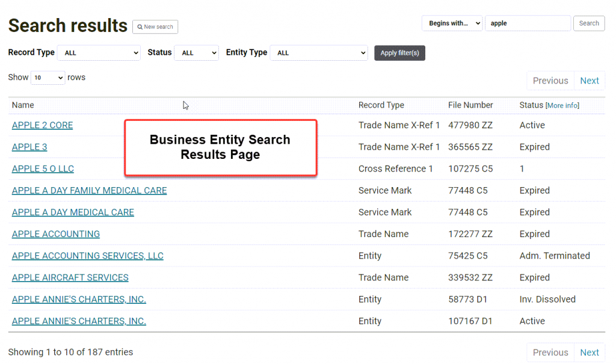Click file number 75425 C5
This screenshot has width=616, height=364.
468,256
